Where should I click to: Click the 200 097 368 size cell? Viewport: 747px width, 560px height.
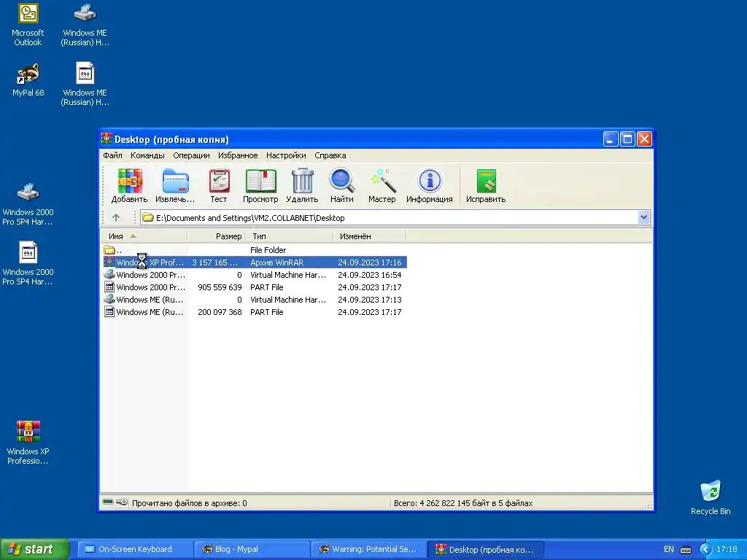click(x=220, y=312)
